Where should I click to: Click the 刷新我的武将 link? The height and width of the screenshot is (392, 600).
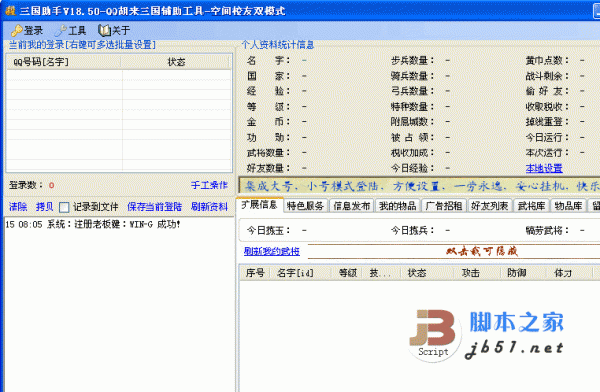point(272,251)
